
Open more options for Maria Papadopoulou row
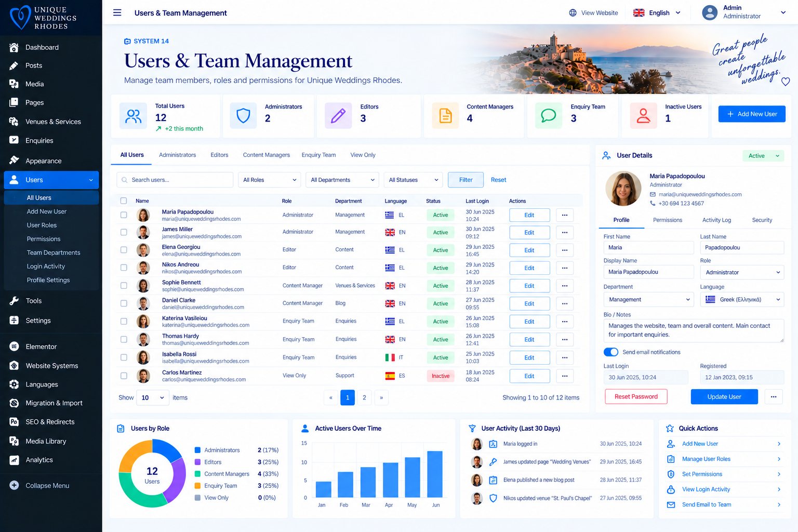click(565, 215)
